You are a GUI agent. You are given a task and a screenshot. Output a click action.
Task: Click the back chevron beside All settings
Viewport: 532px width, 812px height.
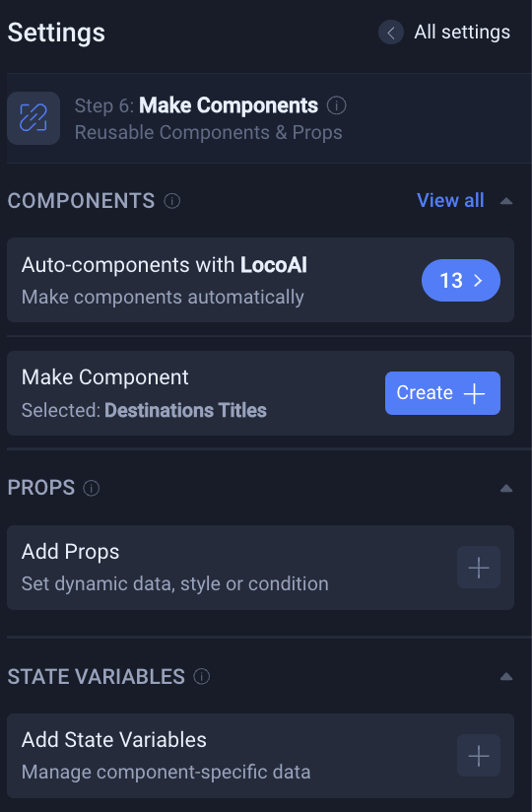click(391, 33)
